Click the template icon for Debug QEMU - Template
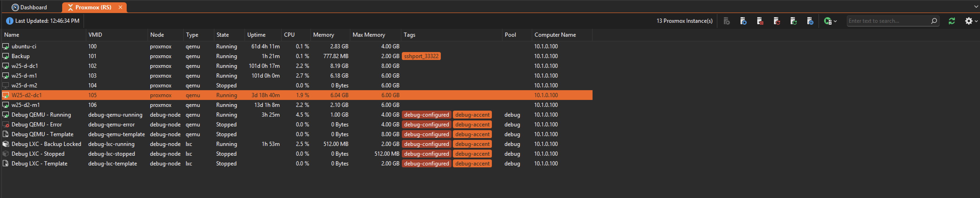This screenshot has width=980, height=198. 6,134
